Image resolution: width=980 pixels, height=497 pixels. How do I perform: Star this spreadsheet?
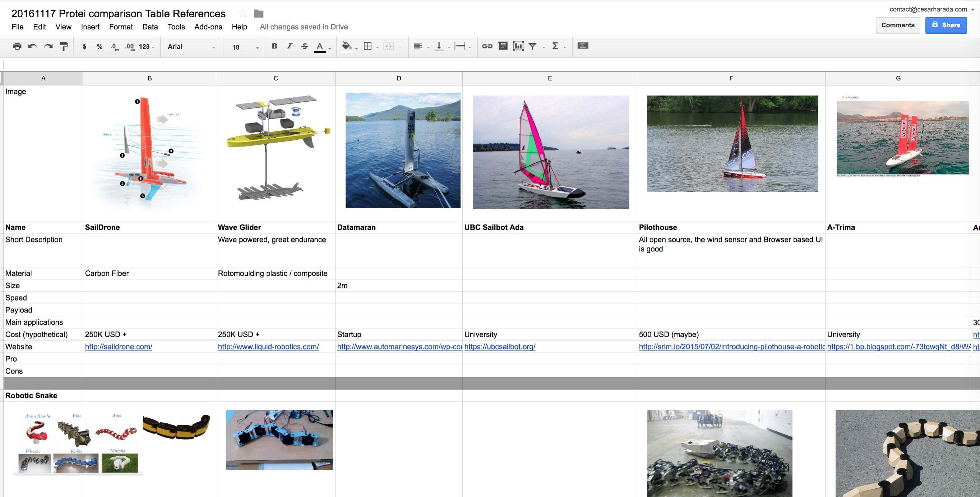(243, 14)
